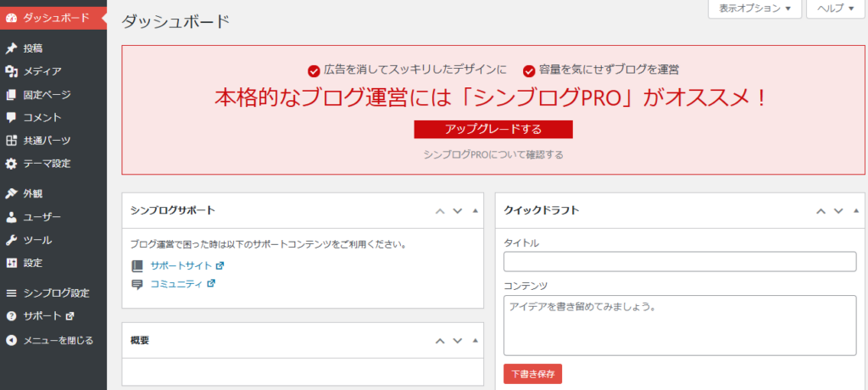Screen dimensions: 868x390
Task: Click the wrench icon beside ツール
Action: coord(11,240)
